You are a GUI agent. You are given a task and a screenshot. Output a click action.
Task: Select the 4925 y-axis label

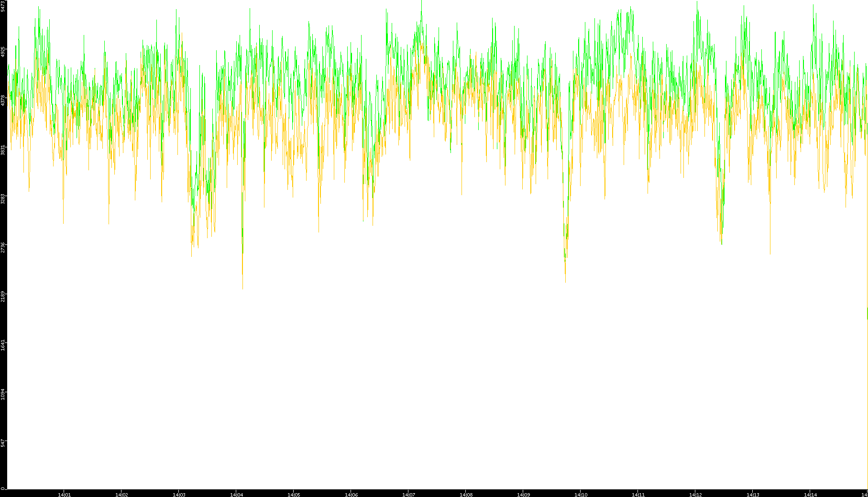pyautogui.click(x=3, y=52)
